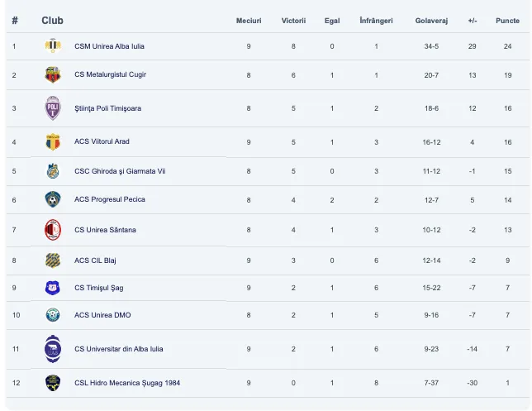This screenshot has height=411, width=532.
Task: Click the Meciuri column header
Action: (249, 21)
